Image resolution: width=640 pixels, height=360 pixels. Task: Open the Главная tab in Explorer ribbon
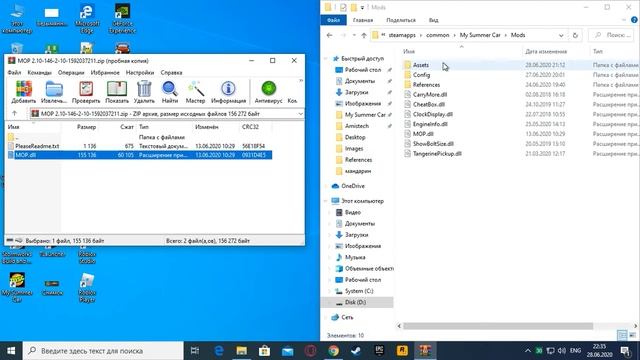363,20
